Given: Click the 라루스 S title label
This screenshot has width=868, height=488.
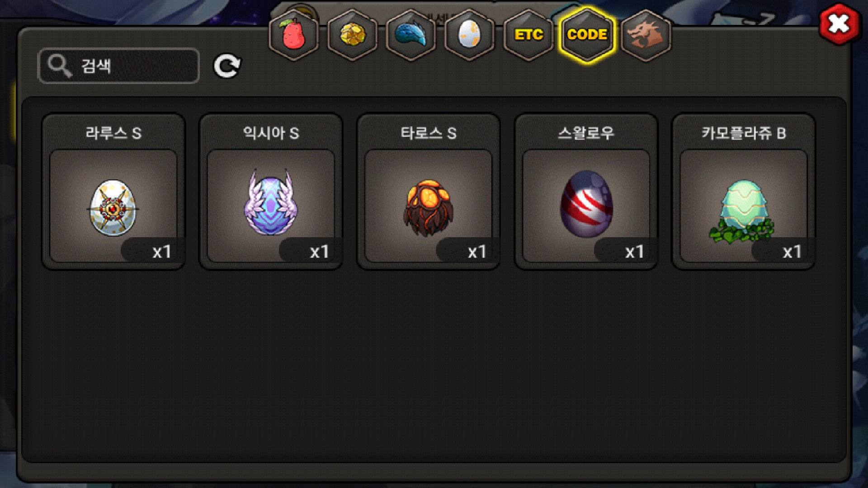Looking at the screenshot, I should tap(113, 133).
